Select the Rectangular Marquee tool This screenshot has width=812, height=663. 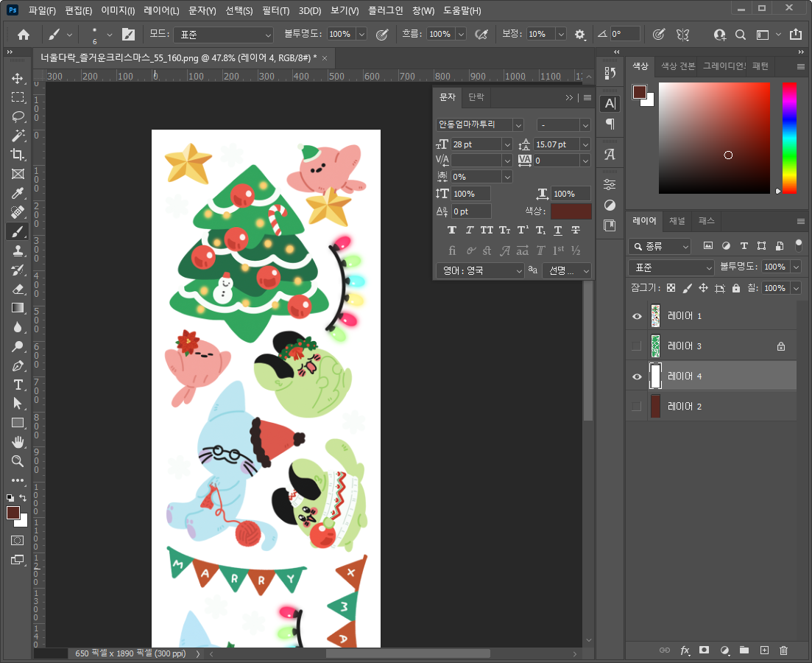18,97
